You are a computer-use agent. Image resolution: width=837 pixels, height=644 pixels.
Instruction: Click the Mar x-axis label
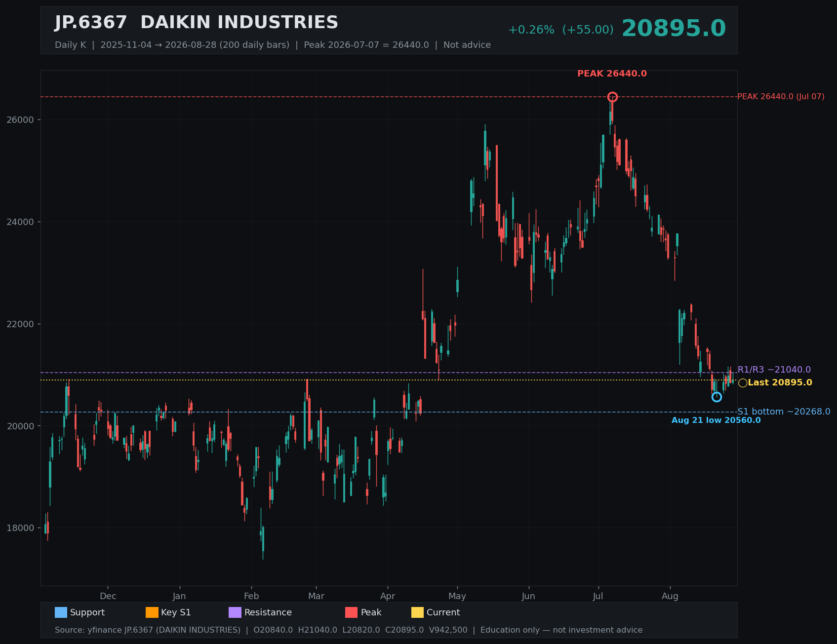pyautogui.click(x=317, y=596)
